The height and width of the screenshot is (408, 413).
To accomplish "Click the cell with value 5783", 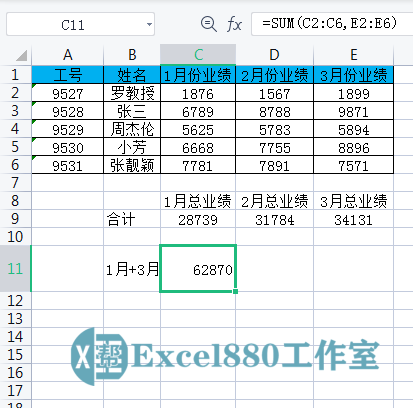I will pyautogui.click(x=274, y=129).
